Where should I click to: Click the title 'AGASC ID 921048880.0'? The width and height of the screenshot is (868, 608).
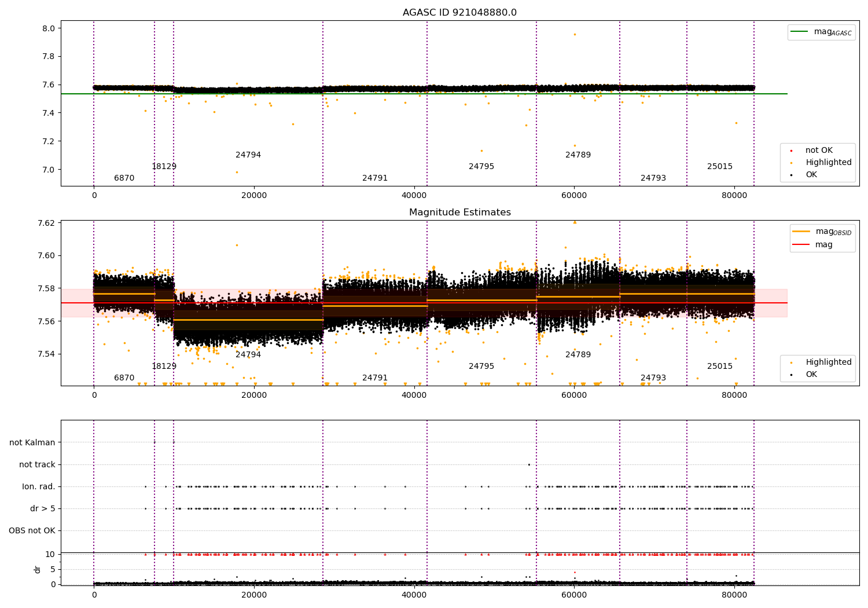coord(459,13)
